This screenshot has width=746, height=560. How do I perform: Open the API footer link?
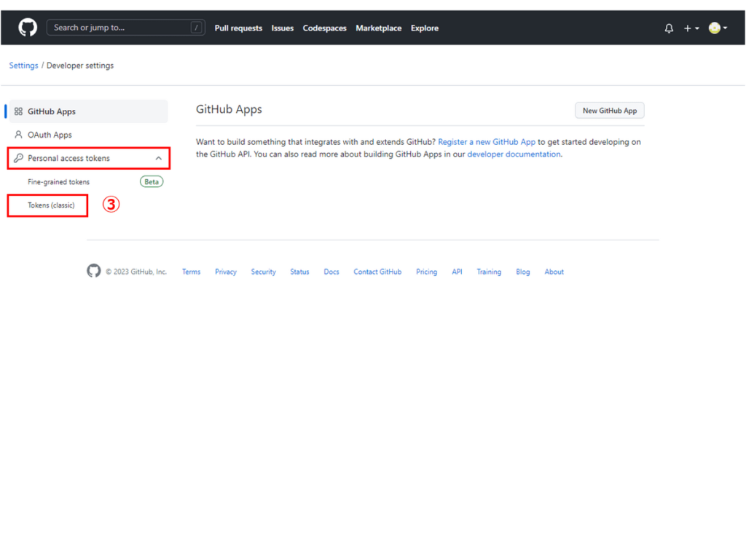[x=457, y=272]
